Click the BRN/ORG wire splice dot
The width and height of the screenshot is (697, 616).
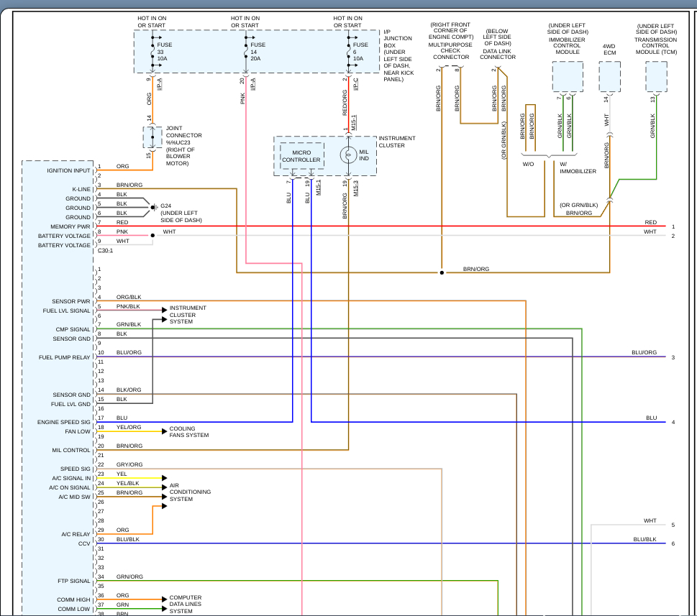pyautogui.click(x=442, y=273)
